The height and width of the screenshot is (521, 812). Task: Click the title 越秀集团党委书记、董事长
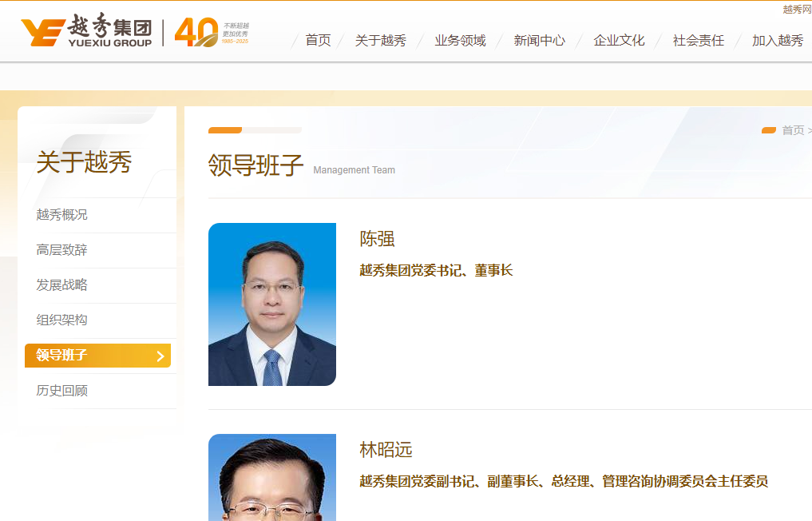click(436, 270)
